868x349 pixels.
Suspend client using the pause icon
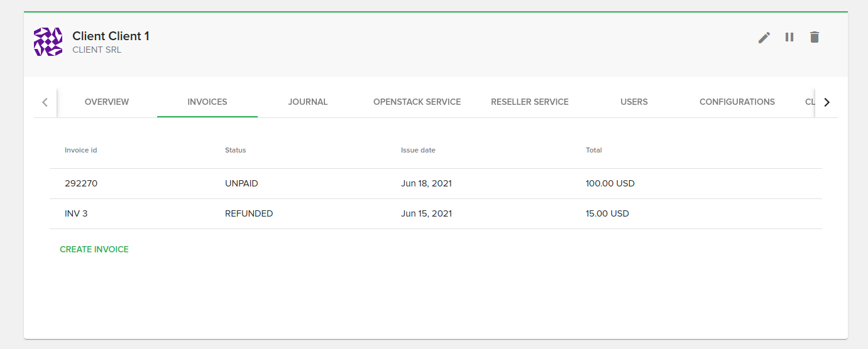point(789,38)
